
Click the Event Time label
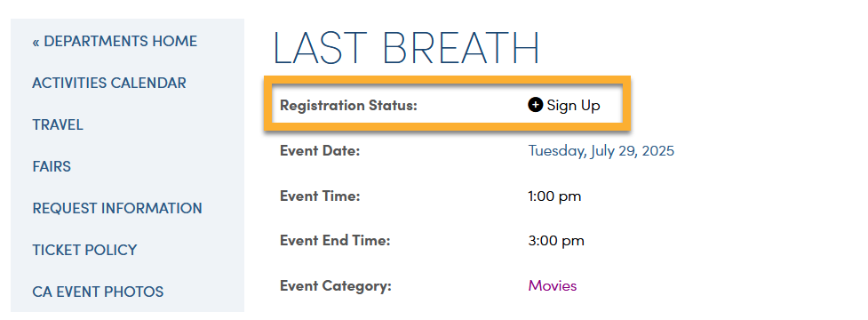(x=320, y=196)
